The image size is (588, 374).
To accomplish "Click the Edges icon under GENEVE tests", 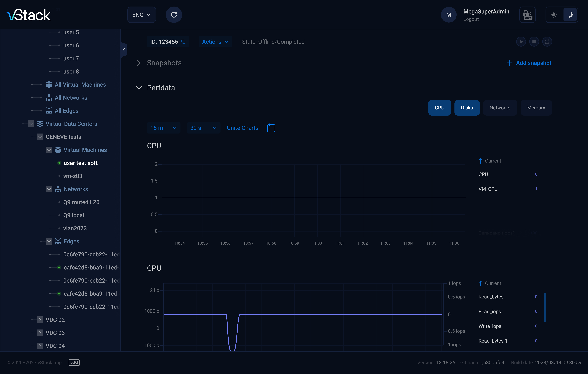I will (58, 241).
